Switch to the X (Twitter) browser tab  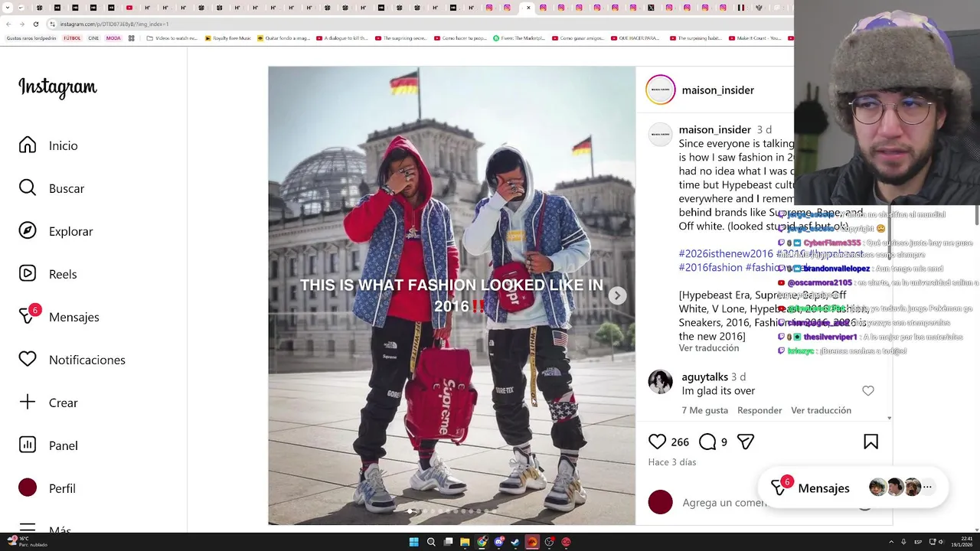(651, 8)
